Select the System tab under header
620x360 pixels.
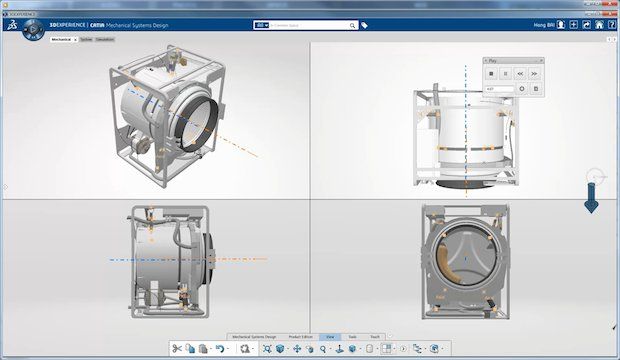[x=86, y=40]
